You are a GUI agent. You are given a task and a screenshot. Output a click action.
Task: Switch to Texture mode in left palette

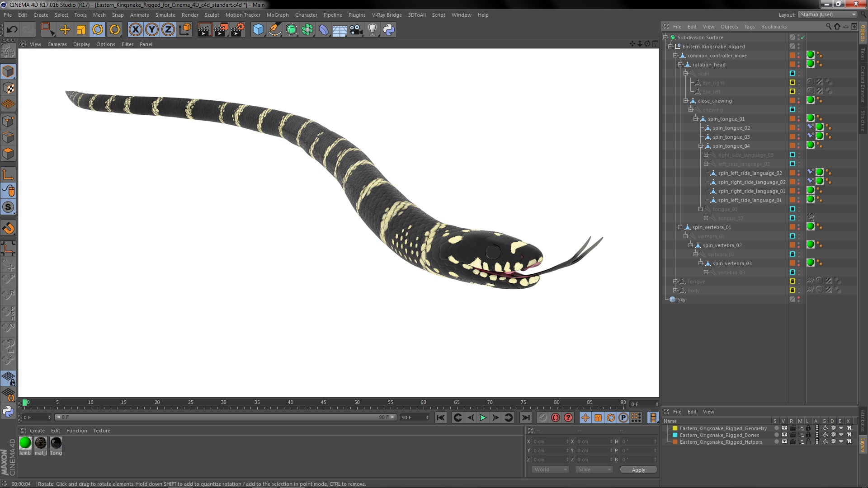[8, 88]
